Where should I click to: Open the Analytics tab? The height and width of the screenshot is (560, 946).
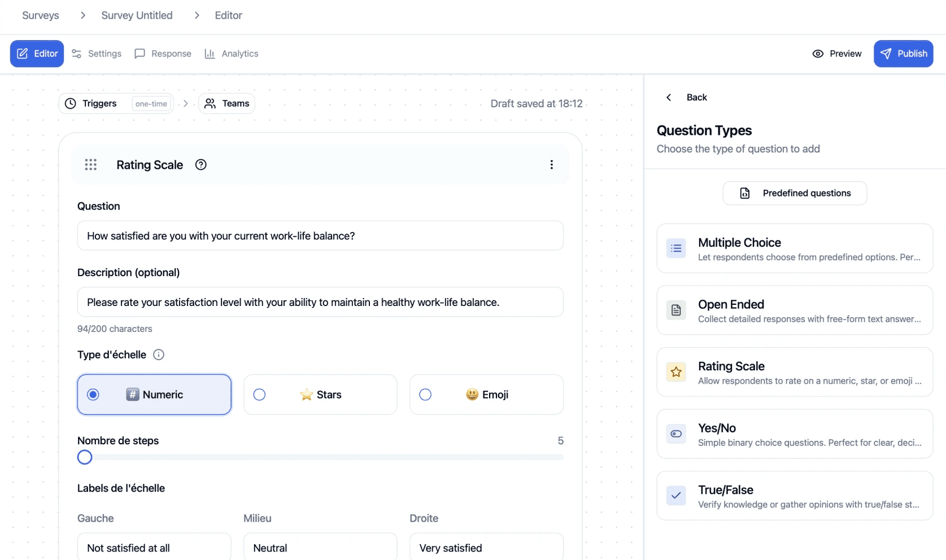232,54
